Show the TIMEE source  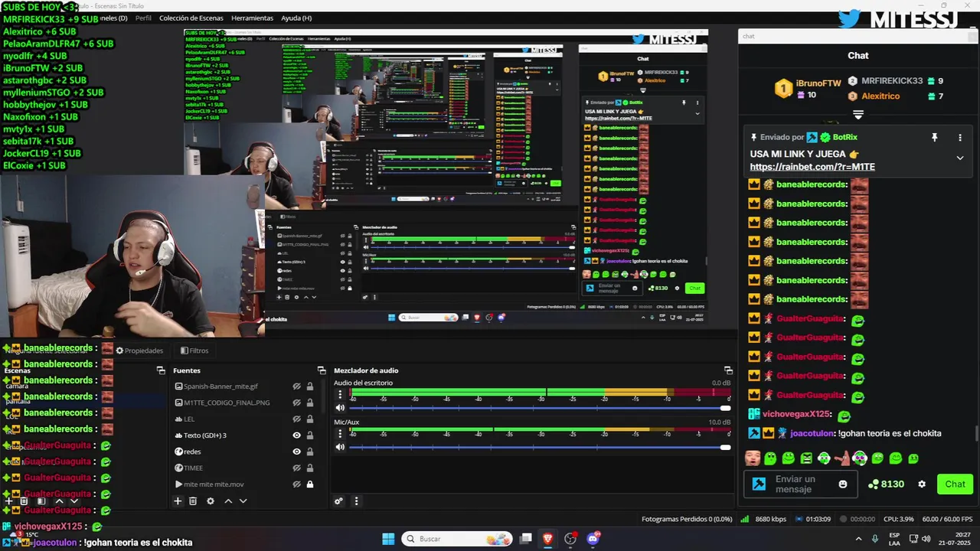(296, 468)
